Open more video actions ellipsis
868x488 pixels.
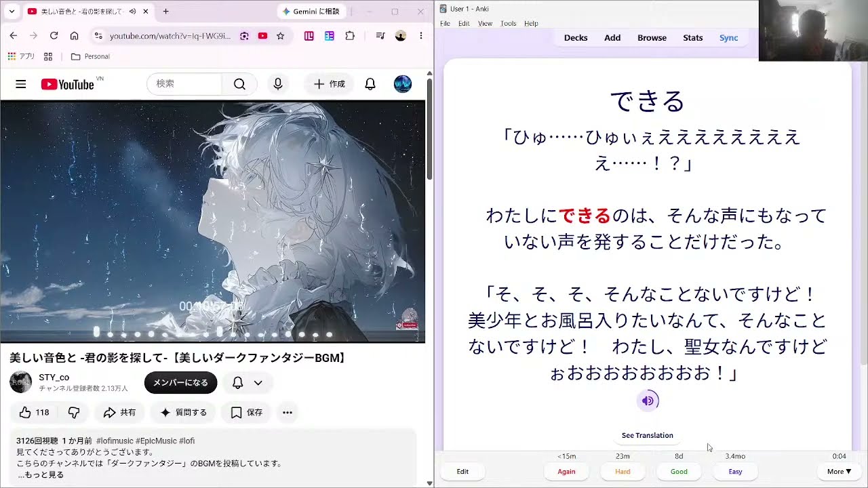[288, 412]
